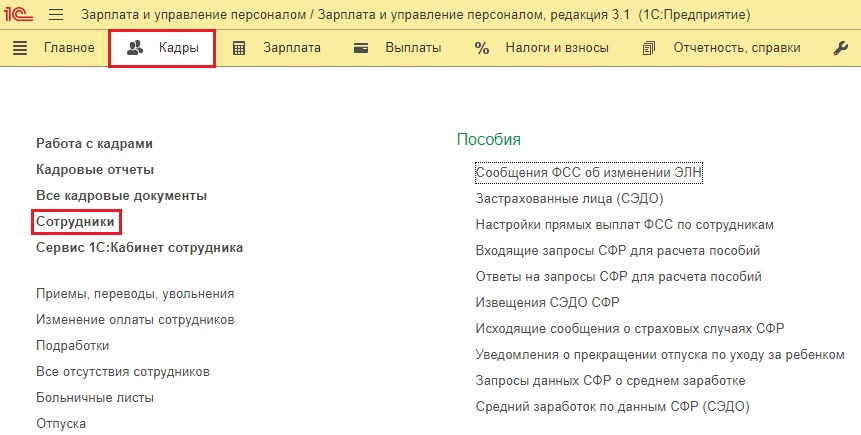The image size is (861, 435).
Task: Open Изменение оплаты сотрудников
Action: tap(135, 320)
